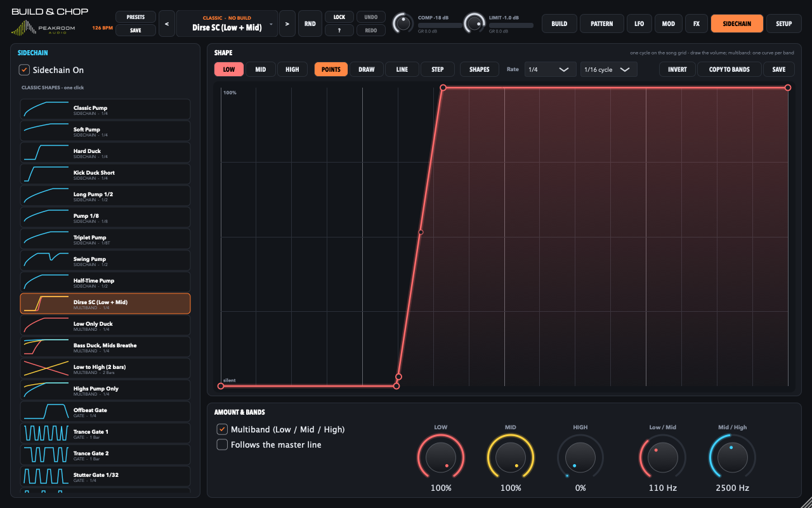Open the preset name dropdown Dirse SC

point(226,23)
